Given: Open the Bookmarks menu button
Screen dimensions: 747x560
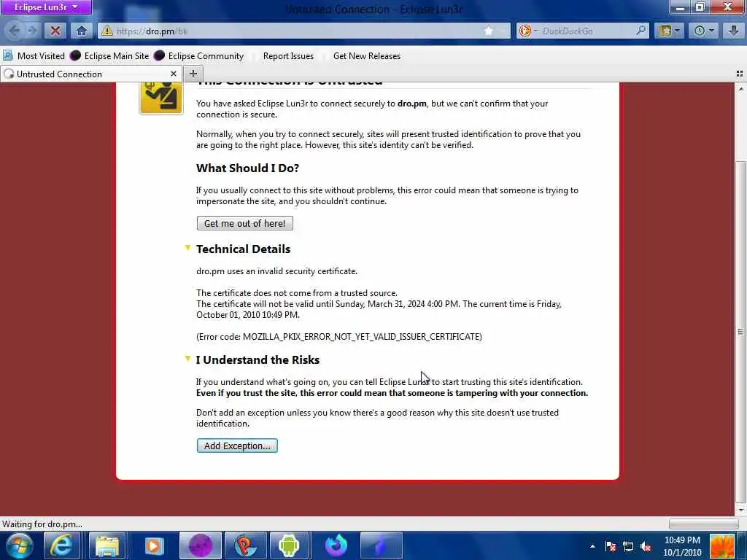Looking at the screenshot, I should pyautogui.click(x=670, y=31).
